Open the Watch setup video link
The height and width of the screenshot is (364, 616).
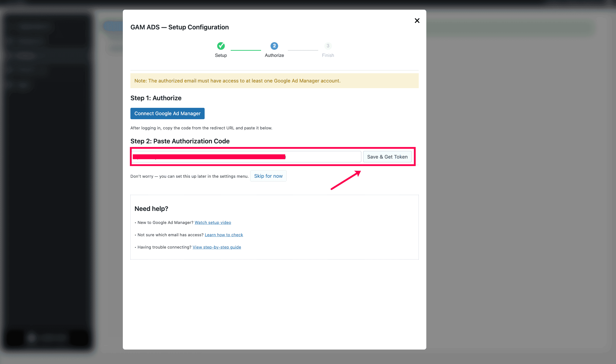click(213, 223)
